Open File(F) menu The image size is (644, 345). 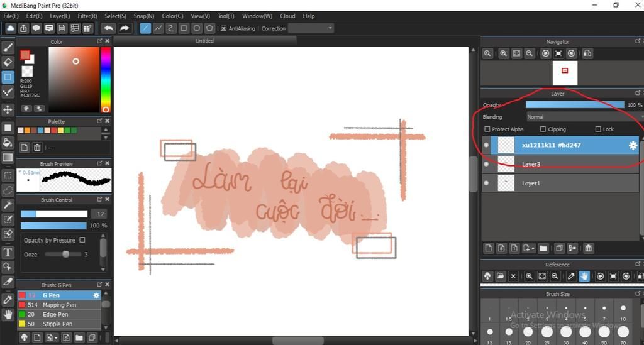click(11, 16)
